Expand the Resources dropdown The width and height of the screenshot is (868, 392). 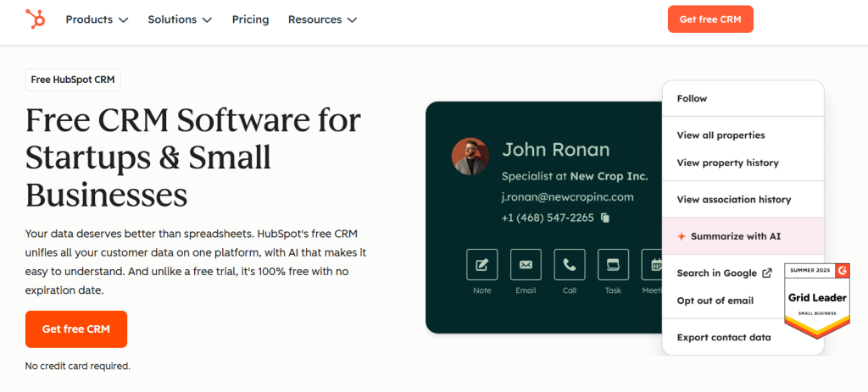[x=322, y=19]
